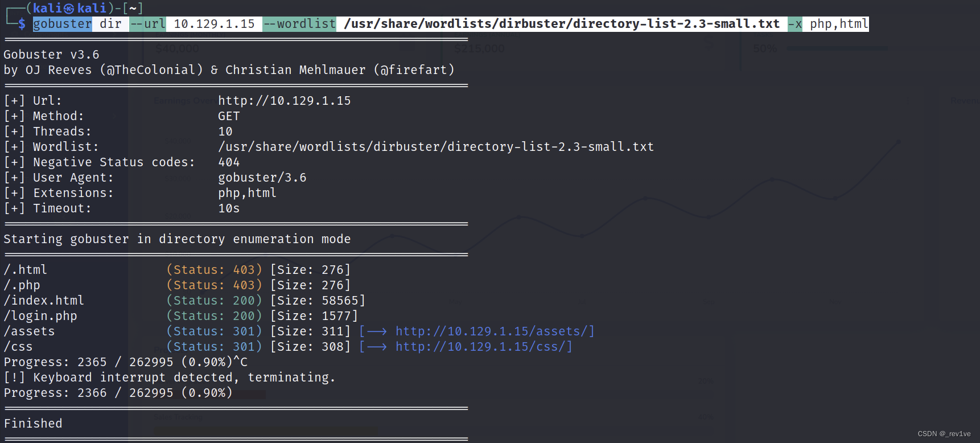The width and height of the screenshot is (980, 443).
Task: Click the '[+] Method:' label
Action: click(44, 116)
